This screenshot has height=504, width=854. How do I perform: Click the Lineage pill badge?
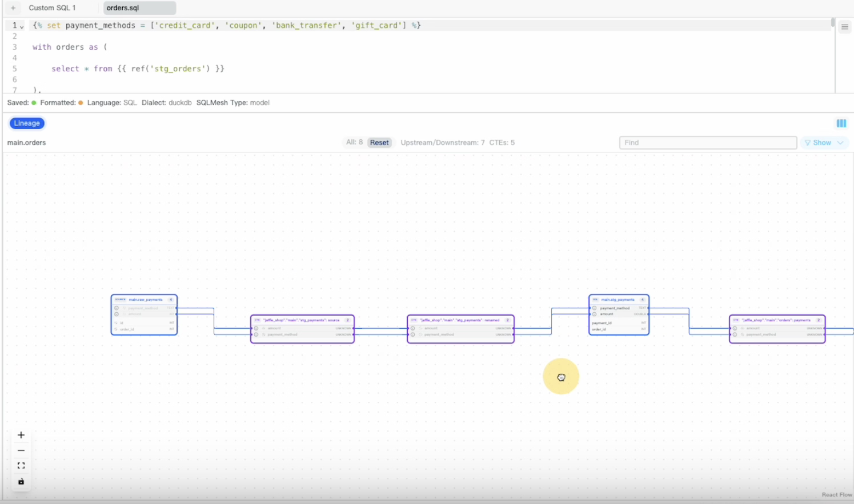pos(27,123)
